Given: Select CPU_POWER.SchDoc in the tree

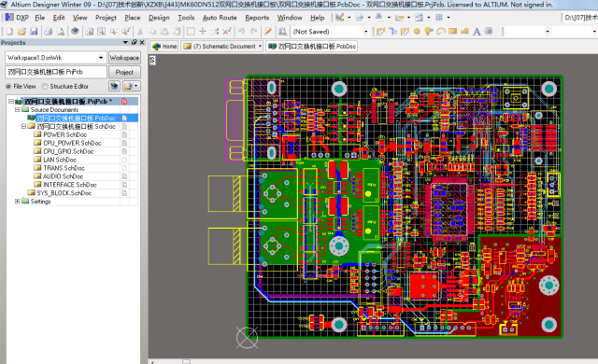Looking at the screenshot, I should 72,143.
